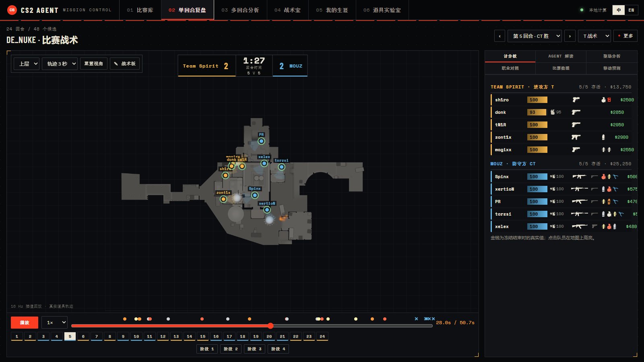Open the 03 多回合分析 tab
Viewport: 644px width, 362px height.
(x=240, y=10)
